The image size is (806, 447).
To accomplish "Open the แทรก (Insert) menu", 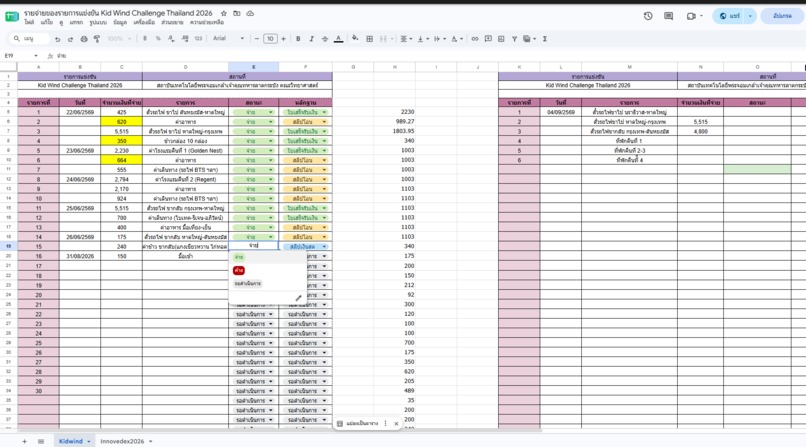I will pos(76,23).
